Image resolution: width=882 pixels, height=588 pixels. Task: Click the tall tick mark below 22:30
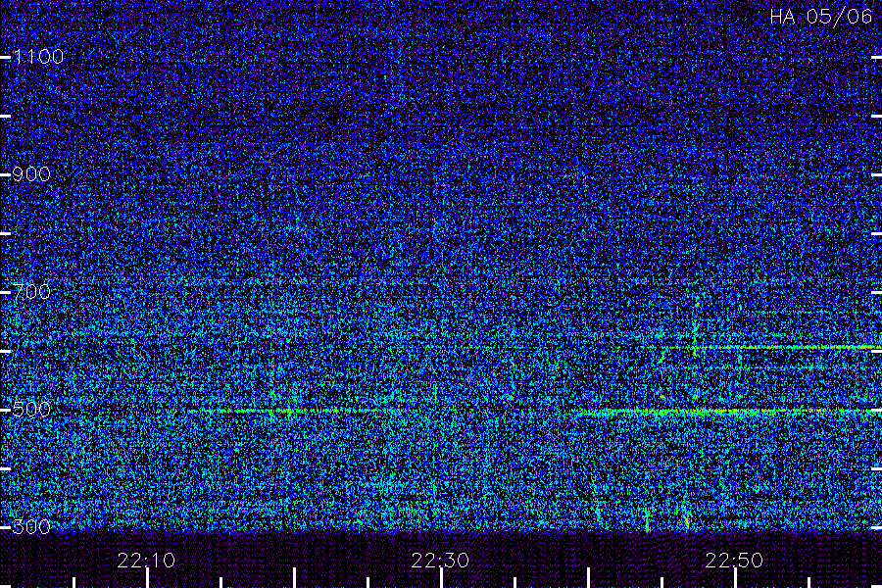click(x=441, y=578)
